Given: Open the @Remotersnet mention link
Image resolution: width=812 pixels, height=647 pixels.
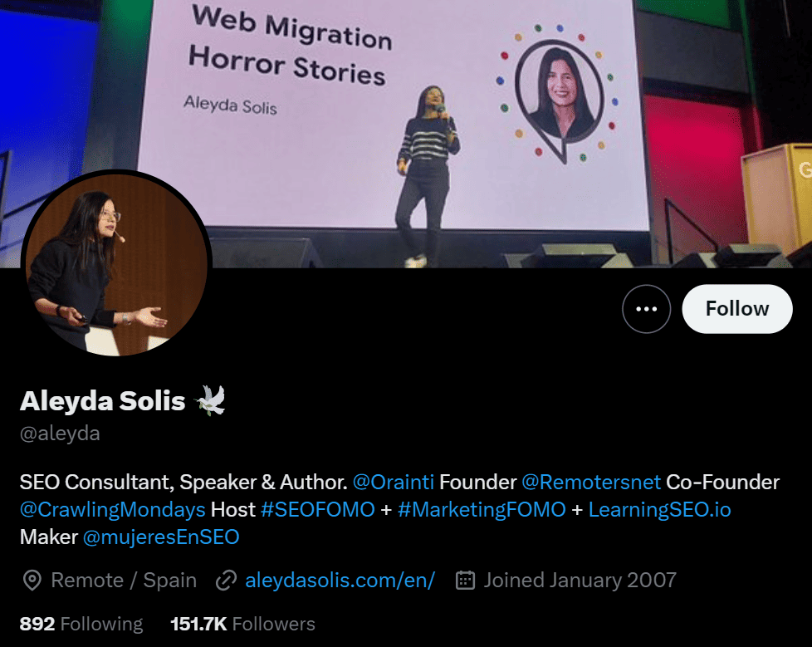Looking at the screenshot, I should pyautogui.click(x=591, y=483).
